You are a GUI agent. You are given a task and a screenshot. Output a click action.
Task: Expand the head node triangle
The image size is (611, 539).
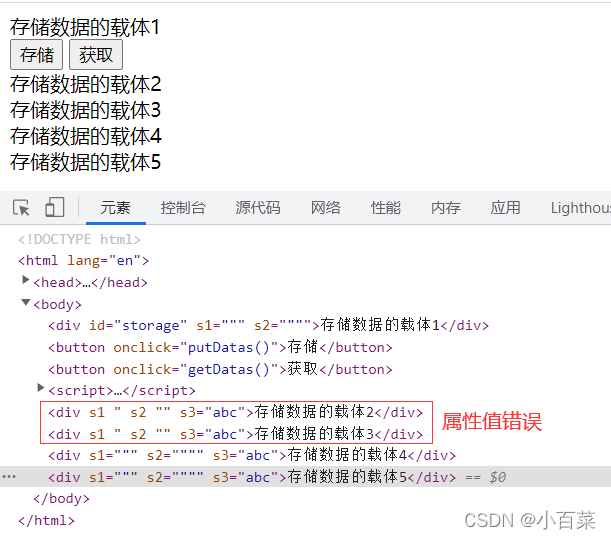(x=26, y=279)
